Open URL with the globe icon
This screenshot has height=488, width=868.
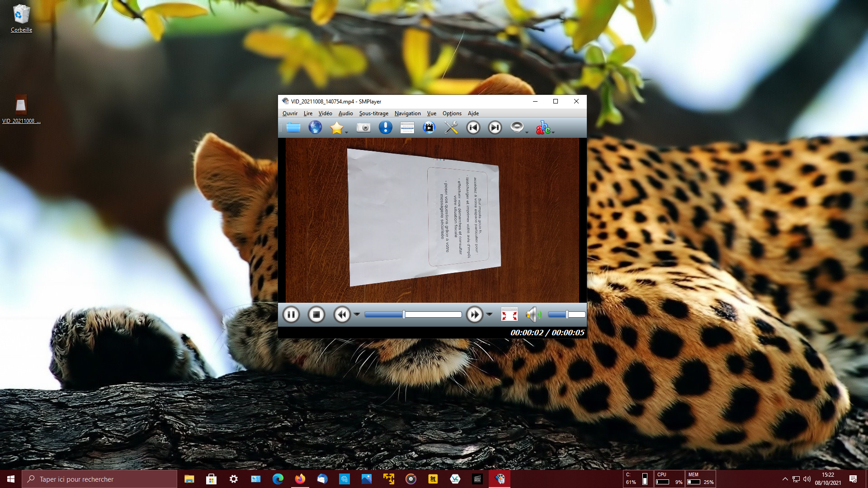click(x=315, y=128)
